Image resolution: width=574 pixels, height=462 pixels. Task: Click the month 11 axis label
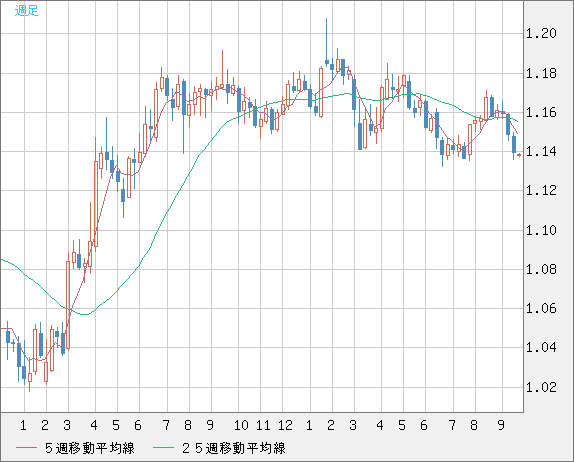(263, 425)
